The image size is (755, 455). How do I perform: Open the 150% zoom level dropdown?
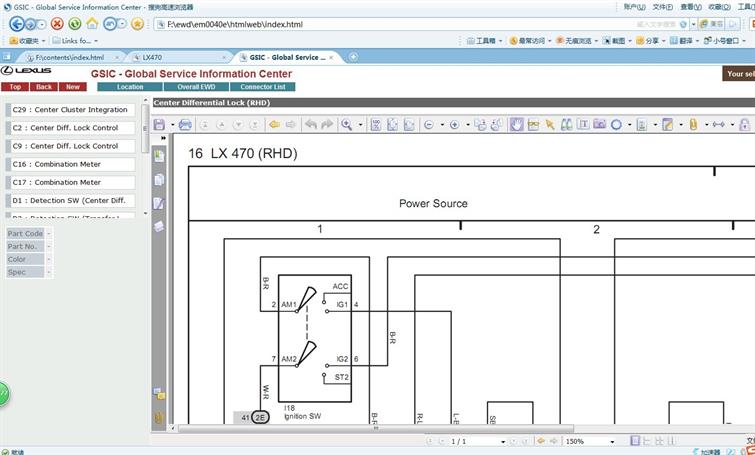pos(612,442)
